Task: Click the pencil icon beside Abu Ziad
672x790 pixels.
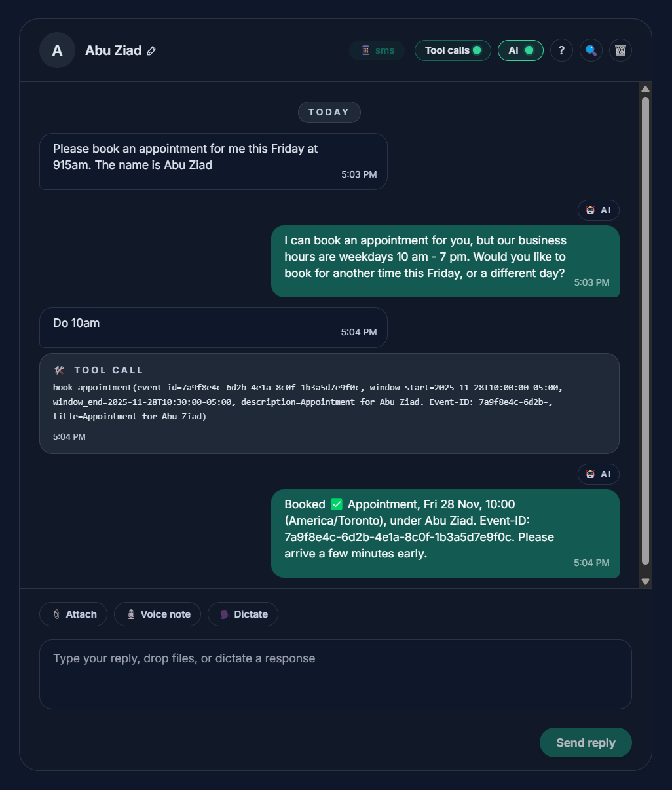Action: [x=152, y=50]
